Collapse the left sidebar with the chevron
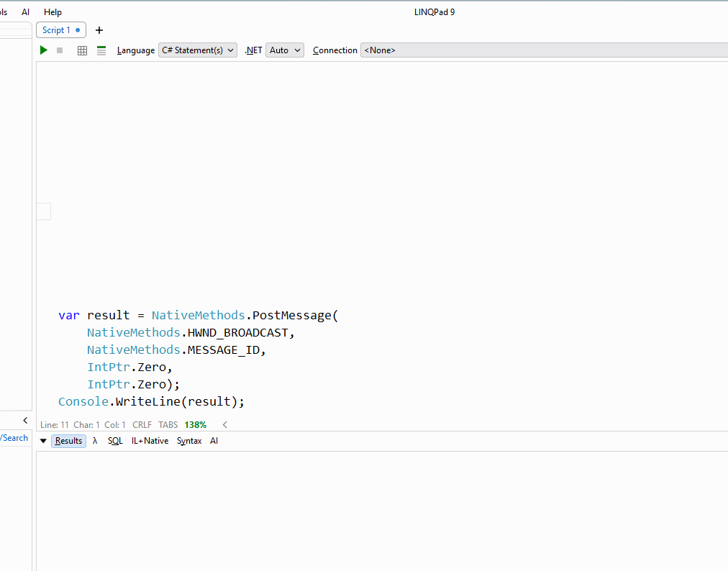 [x=25, y=420]
